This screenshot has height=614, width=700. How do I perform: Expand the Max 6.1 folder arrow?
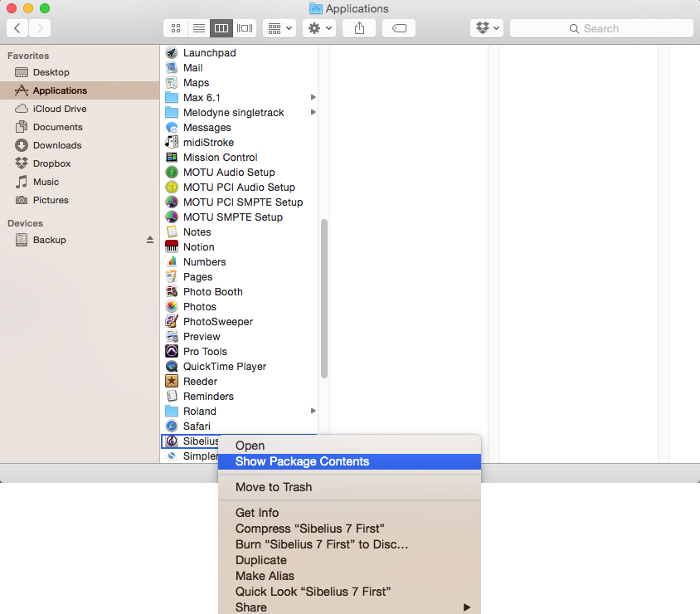pos(314,98)
